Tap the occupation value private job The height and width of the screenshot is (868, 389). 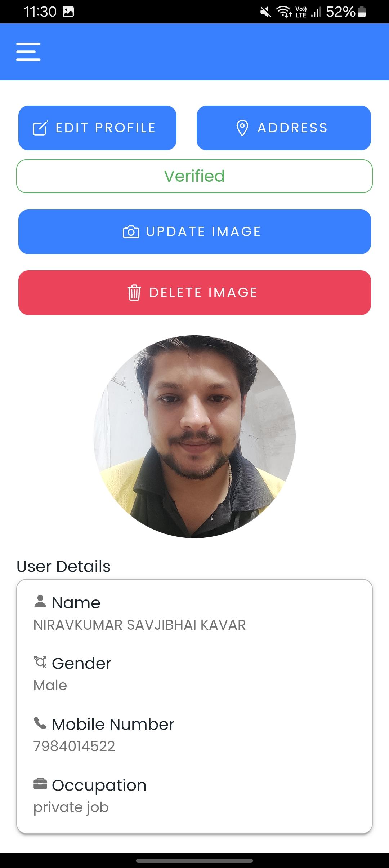71,807
